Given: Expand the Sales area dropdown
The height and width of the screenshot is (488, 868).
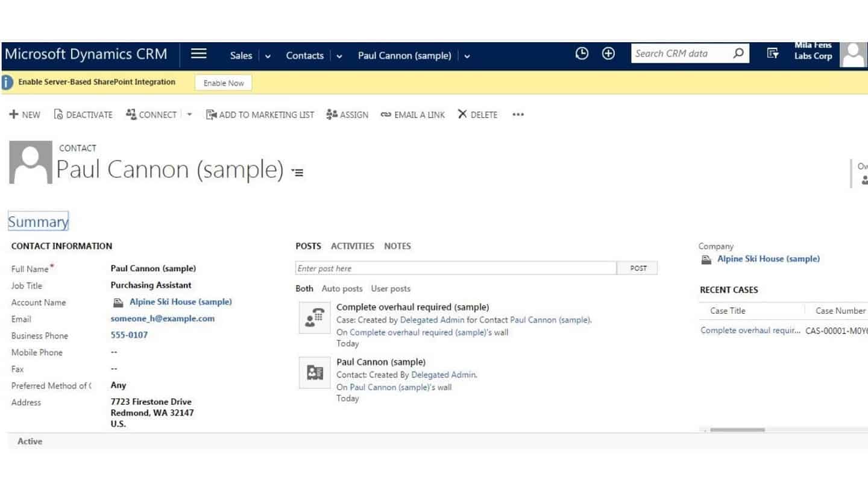Looking at the screenshot, I should point(268,56).
